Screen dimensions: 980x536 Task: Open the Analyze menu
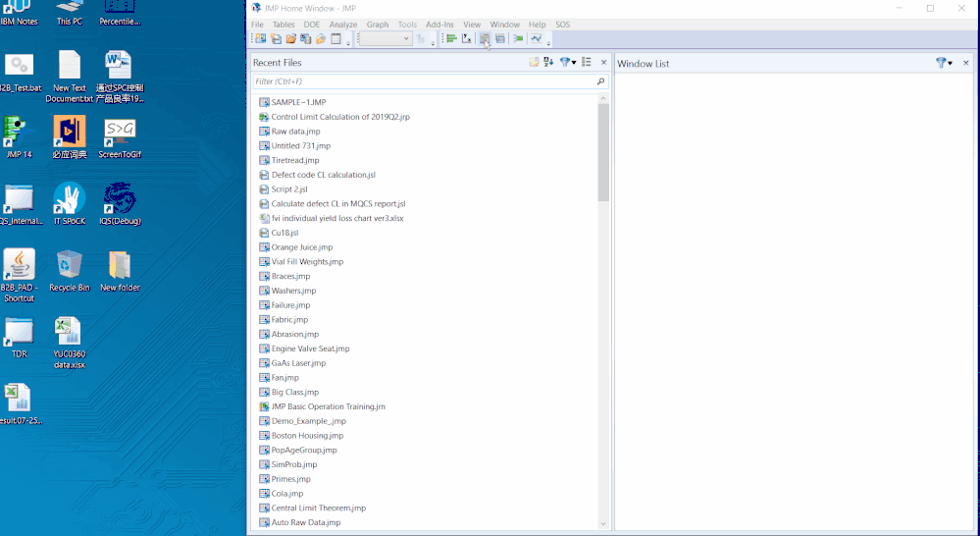(x=343, y=25)
